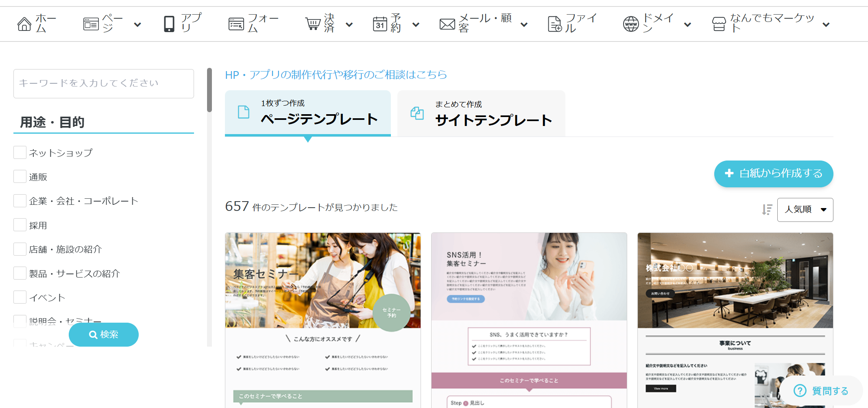Viewport: 868px width, 408px height.
Task: Click the plus icon on 白紙から作成する
Action: pos(729,173)
